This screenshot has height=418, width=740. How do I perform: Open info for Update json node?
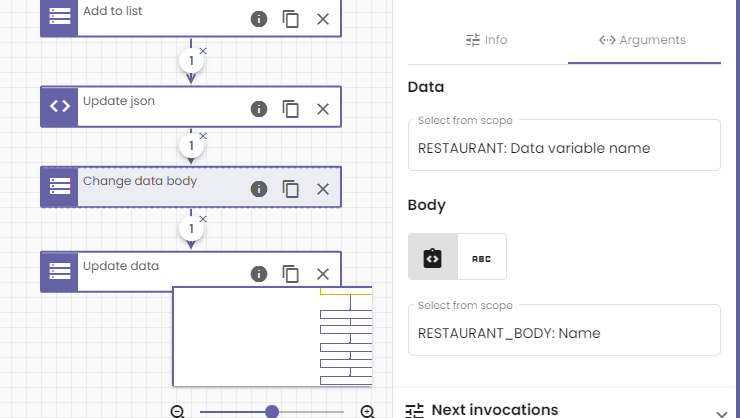pyautogui.click(x=259, y=109)
